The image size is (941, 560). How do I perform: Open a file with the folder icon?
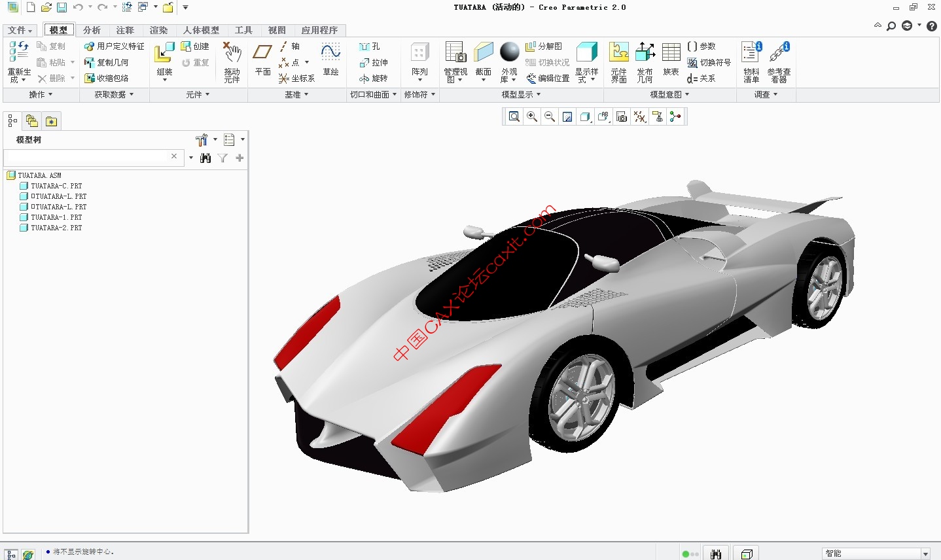[x=46, y=7]
